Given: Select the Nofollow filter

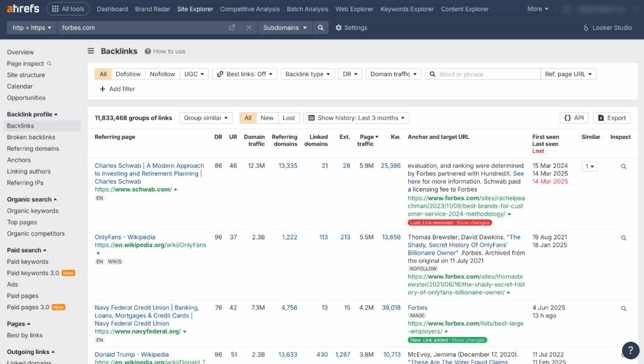Looking at the screenshot, I should click(162, 74).
